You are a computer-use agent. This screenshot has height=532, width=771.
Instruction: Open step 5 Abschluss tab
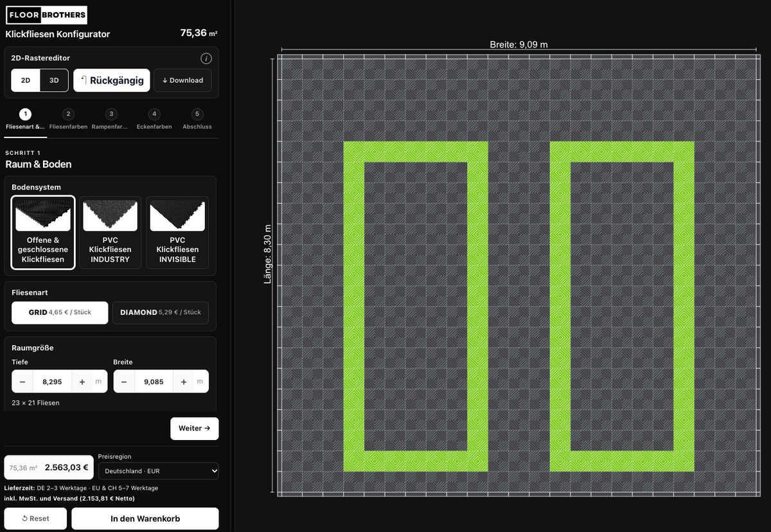pyautogui.click(x=197, y=120)
